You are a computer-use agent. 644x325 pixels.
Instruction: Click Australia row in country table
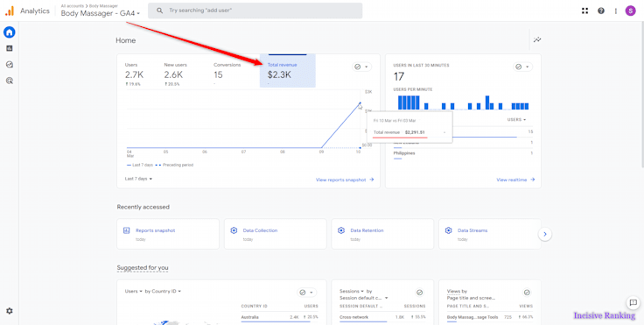coord(279,318)
